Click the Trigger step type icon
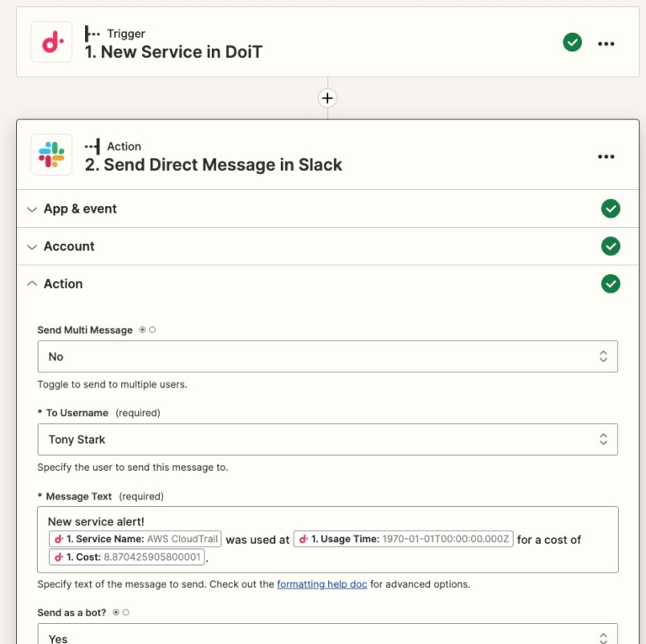Screen dimensions: 646x644 [93, 34]
